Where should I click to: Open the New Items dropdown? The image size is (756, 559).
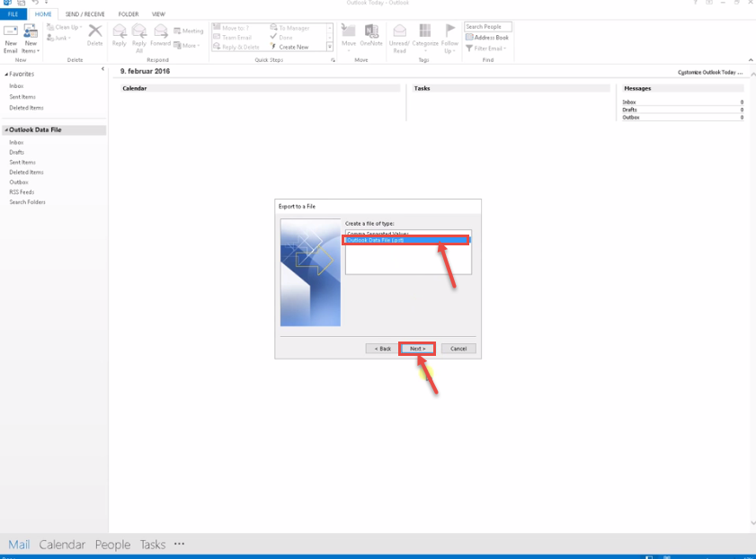(x=31, y=39)
